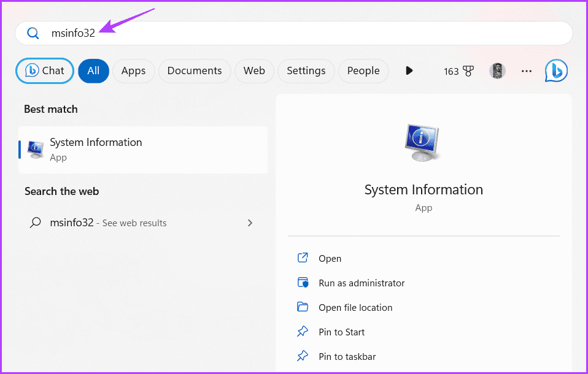Choose Pin to Start

[342, 332]
